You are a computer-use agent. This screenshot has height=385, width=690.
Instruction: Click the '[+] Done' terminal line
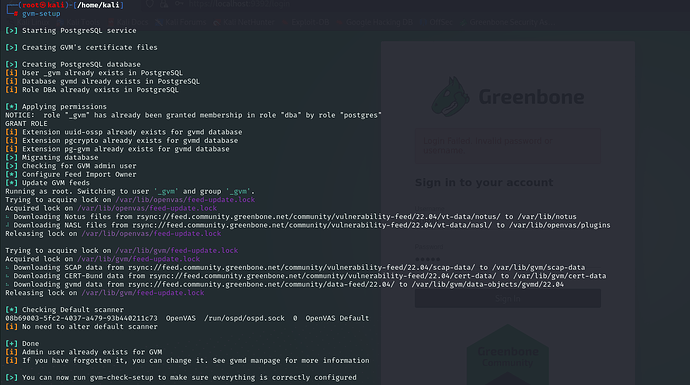[x=22, y=344]
